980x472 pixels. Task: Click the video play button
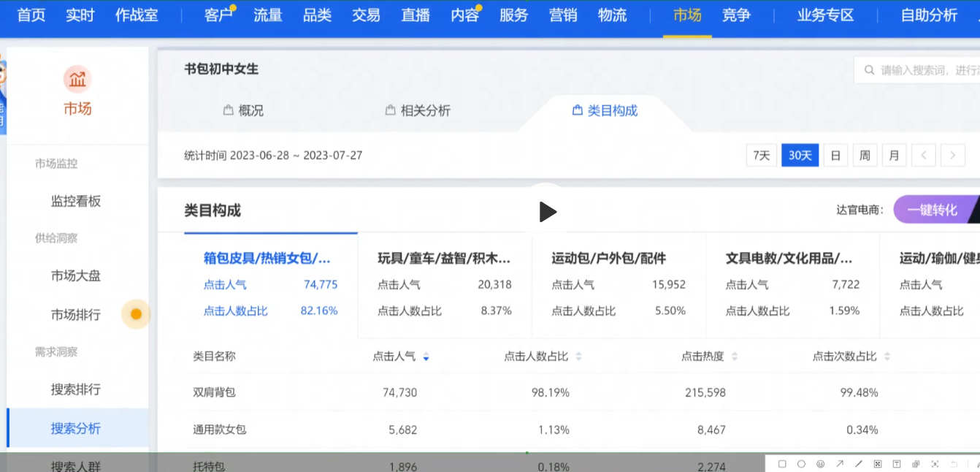click(547, 212)
